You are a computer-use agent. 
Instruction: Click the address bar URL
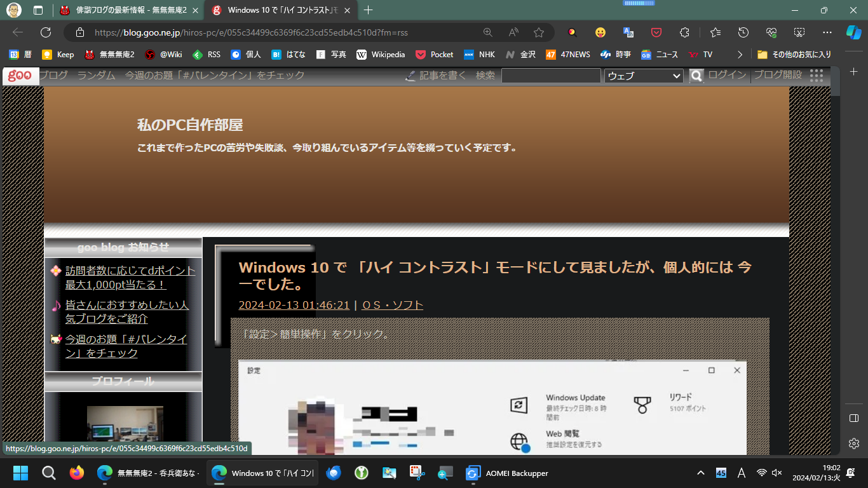pos(251,32)
